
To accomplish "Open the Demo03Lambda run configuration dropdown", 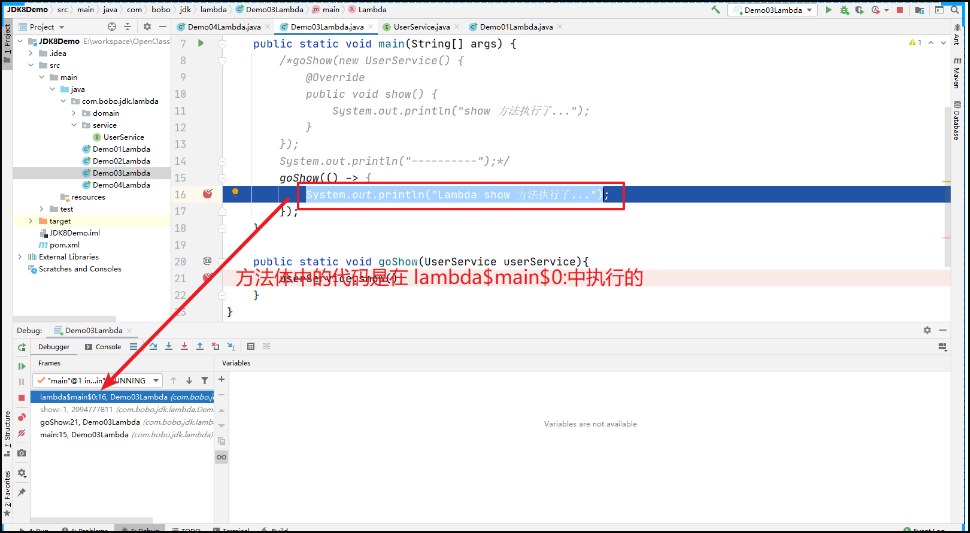I will click(772, 10).
